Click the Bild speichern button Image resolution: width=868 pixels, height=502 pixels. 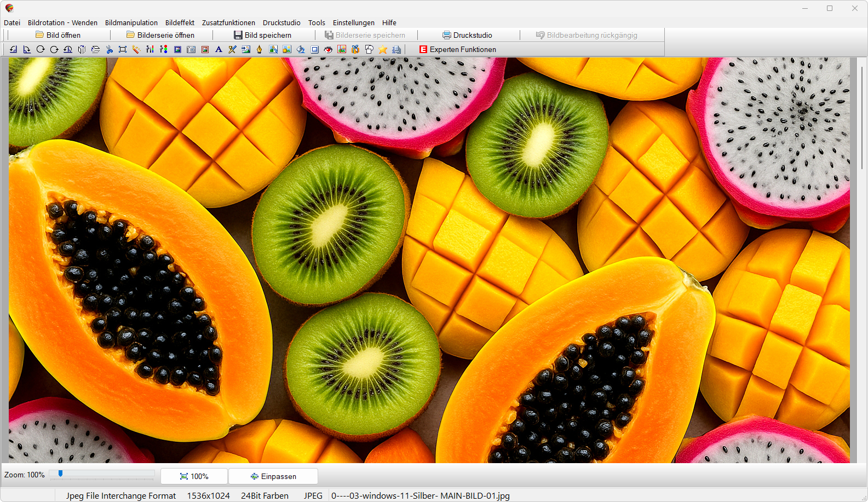pyautogui.click(x=263, y=35)
